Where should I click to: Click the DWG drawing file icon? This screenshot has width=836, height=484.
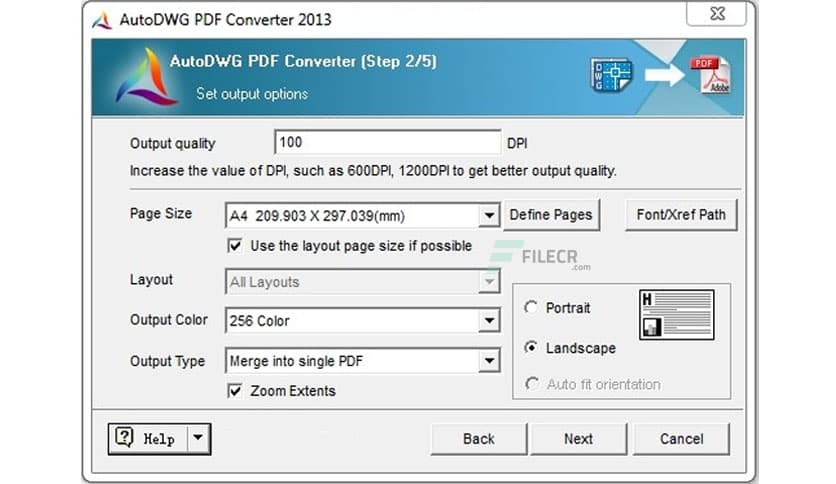pos(612,75)
